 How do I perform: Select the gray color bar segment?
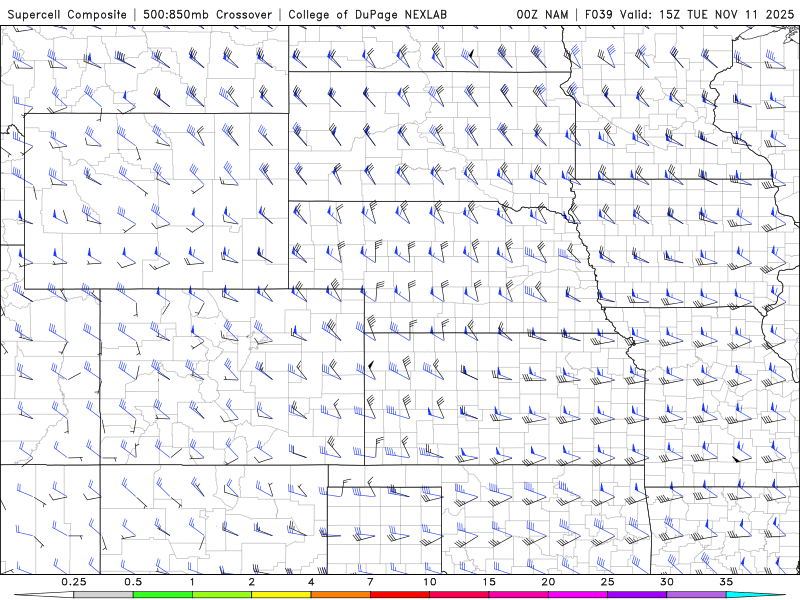click(x=104, y=595)
